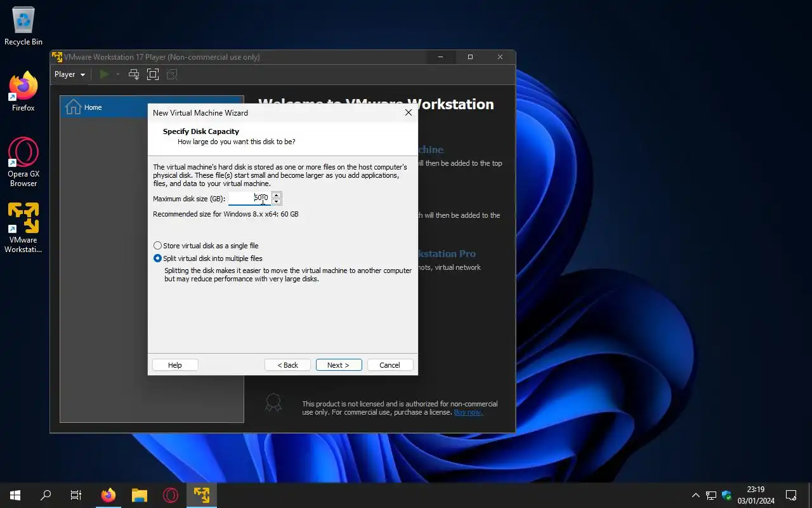Go back with the < Back button

pyautogui.click(x=287, y=365)
